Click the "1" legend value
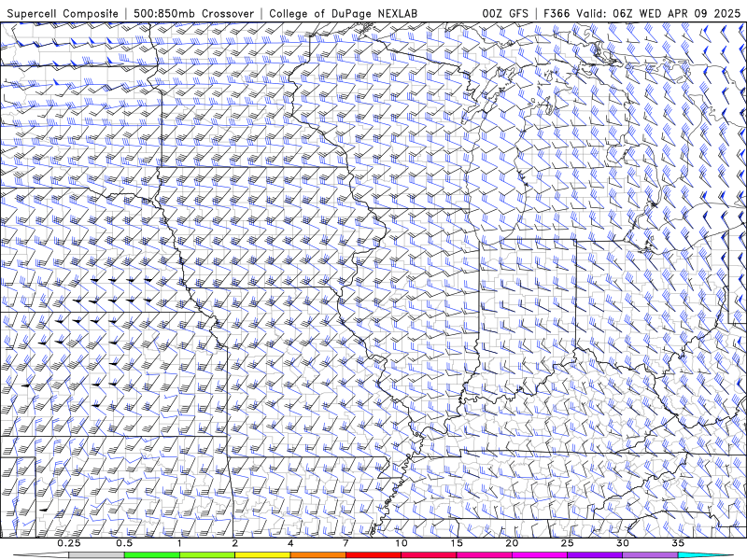This screenshot has width=747, height=560. click(x=179, y=543)
